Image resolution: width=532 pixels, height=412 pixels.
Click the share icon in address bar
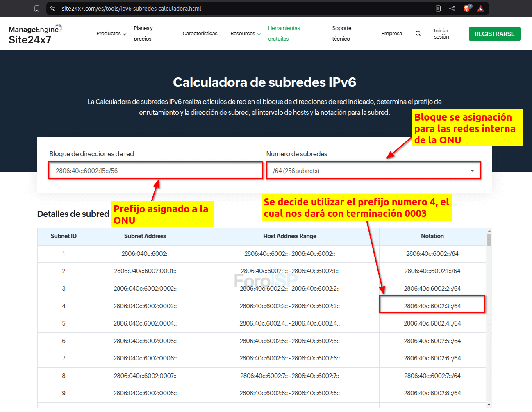pos(452,9)
